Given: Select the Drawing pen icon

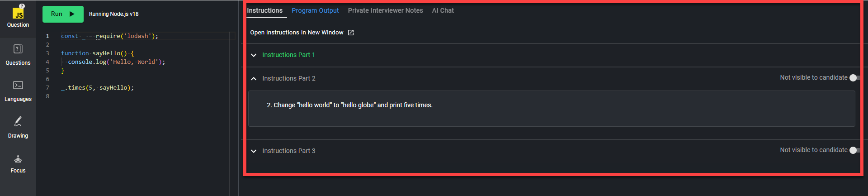Looking at the screenshot, I should (x=18, y=121).
